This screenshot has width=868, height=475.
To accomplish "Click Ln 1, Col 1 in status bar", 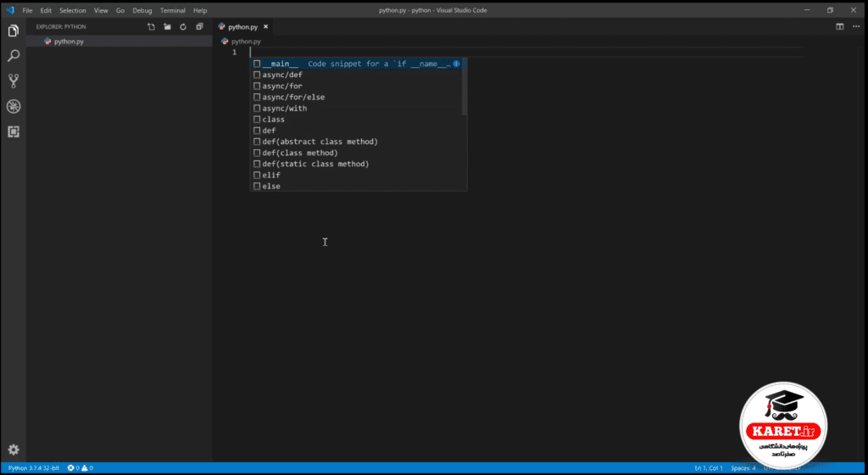I will pyautogui.click(x=709, y=468).
